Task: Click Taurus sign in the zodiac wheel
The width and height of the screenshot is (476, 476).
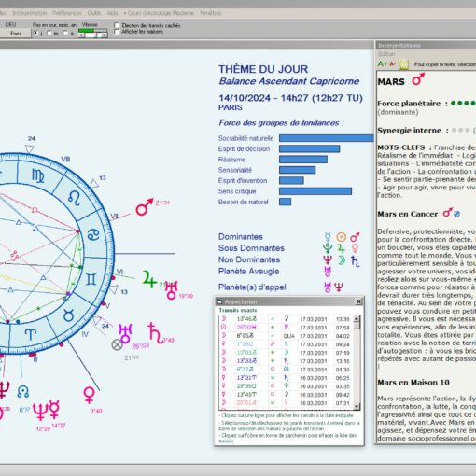Action: tap(68, 315)
